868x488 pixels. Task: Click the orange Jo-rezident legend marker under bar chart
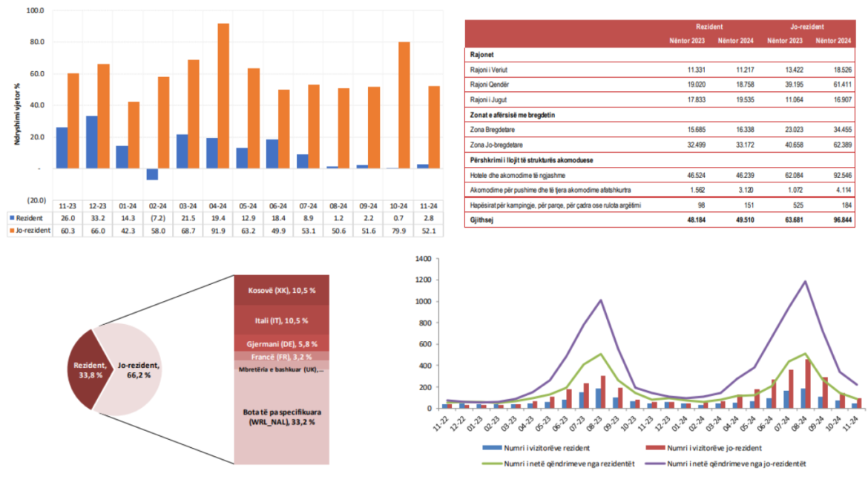12,231
